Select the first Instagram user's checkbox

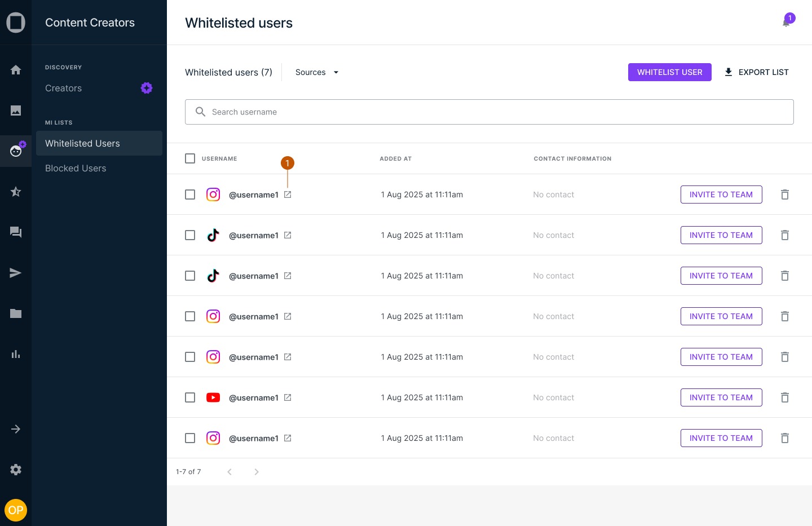point(190,195)
